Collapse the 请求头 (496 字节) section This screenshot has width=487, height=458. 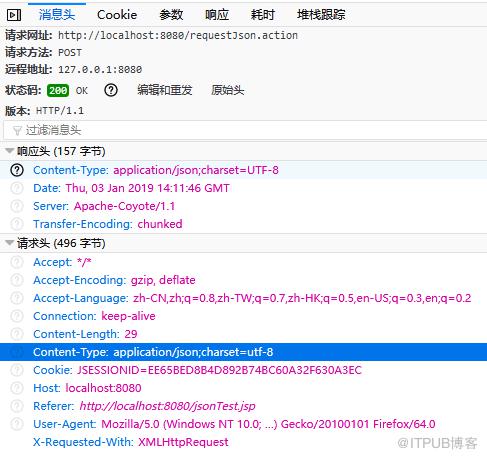pyautogui.click(x=9, y=243)
